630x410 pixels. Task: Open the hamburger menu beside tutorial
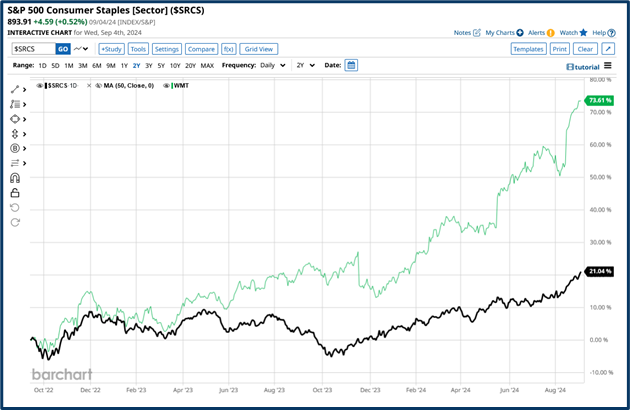[x=608, y=66]
